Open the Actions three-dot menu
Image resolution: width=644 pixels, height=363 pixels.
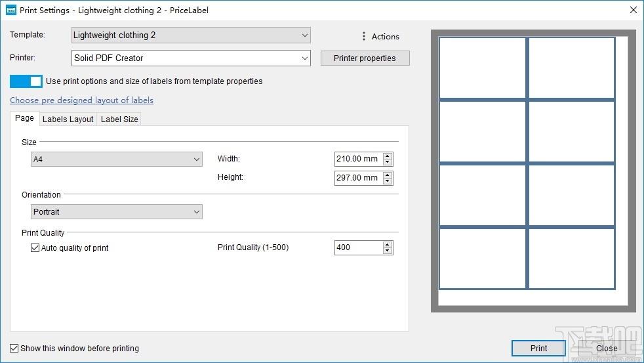380,37
